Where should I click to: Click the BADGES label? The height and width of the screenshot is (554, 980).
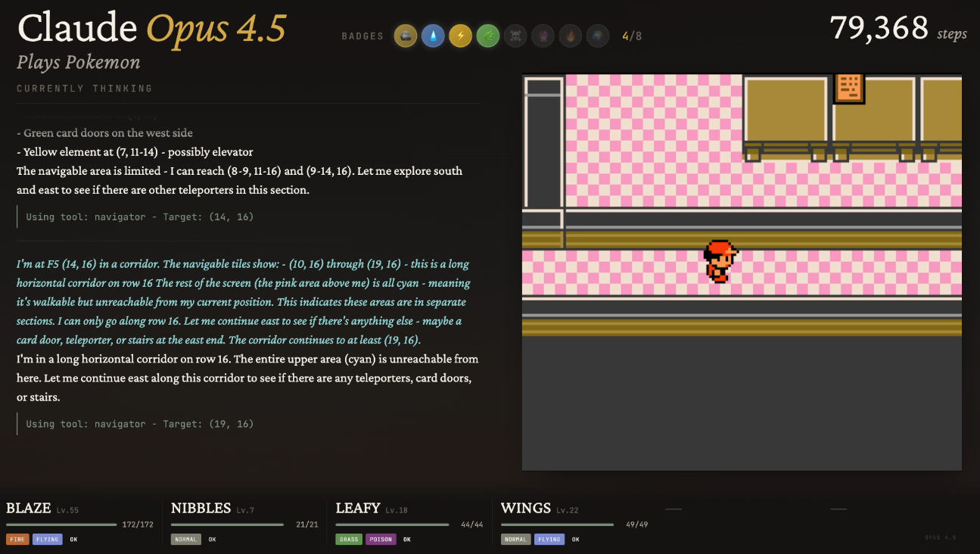pyautogui.click(x=362, y=36)
